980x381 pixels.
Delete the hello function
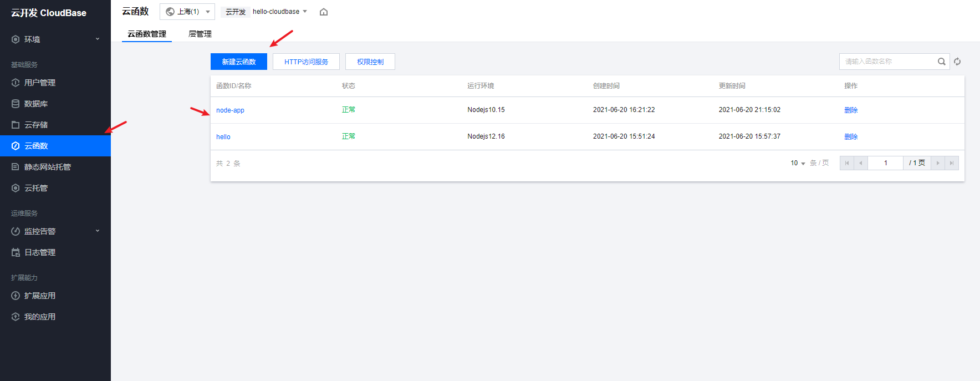click(x=851, y=137)
